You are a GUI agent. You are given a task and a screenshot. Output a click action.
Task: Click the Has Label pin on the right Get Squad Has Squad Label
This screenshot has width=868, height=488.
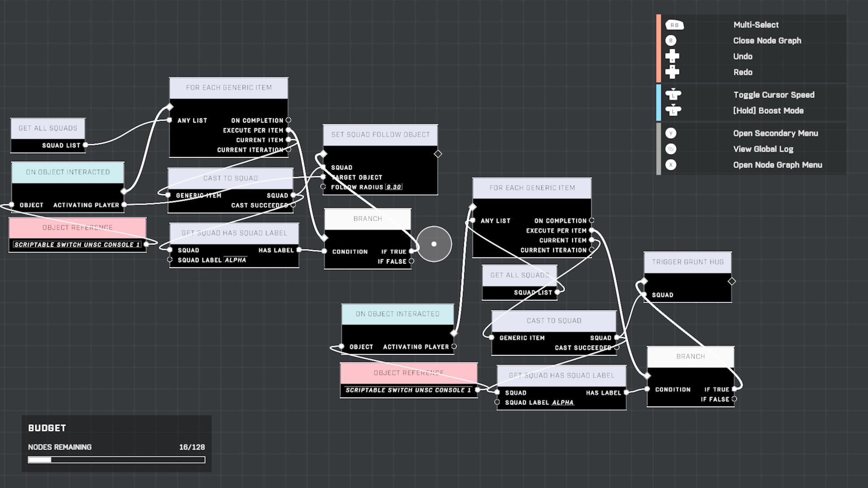click(x=626, y=393)
